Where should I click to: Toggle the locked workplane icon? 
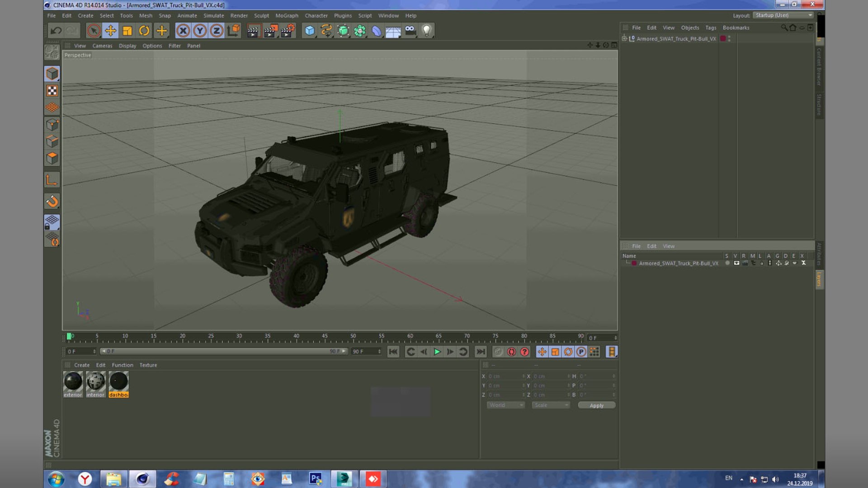pyautogui.click(x=52, y=222)
